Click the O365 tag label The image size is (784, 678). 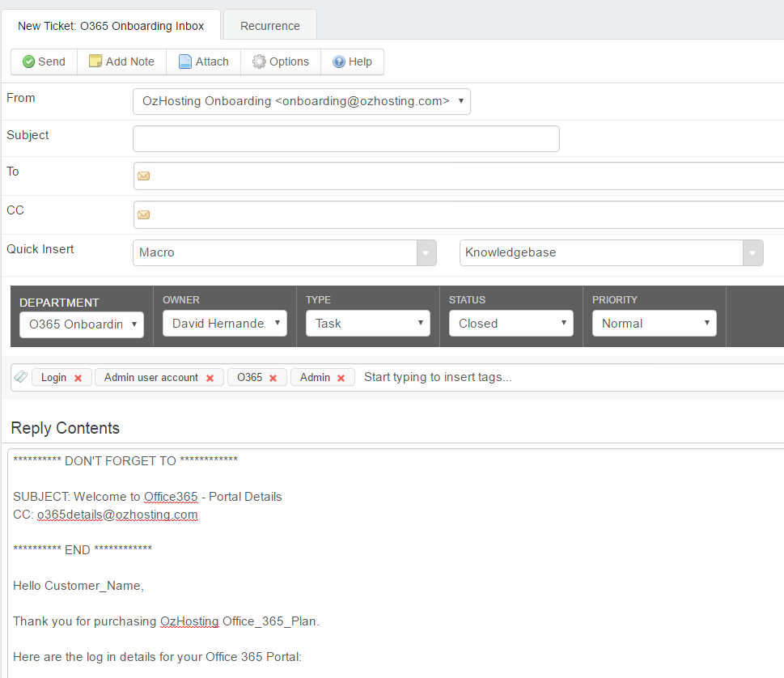249,378
